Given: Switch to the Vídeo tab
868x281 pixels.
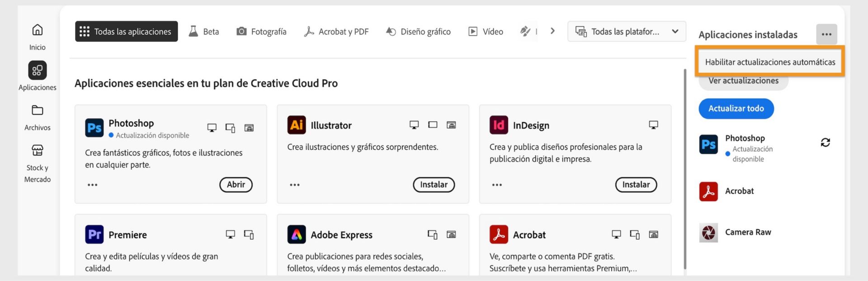Looking at the screenshot, I should [x=486, y=31].
